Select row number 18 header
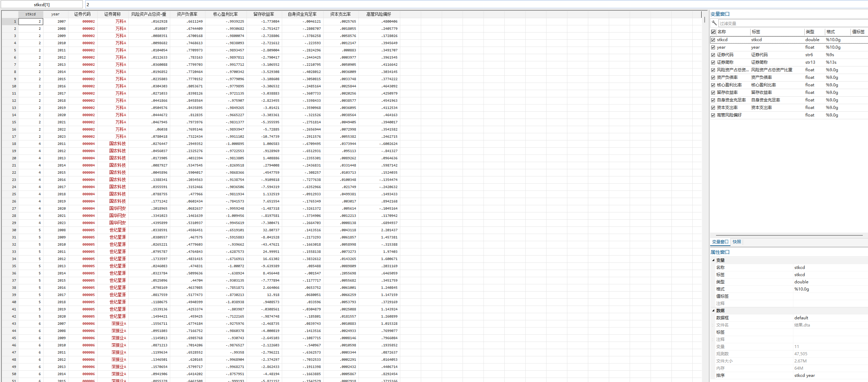868x382 pixels. coord(10,144)
